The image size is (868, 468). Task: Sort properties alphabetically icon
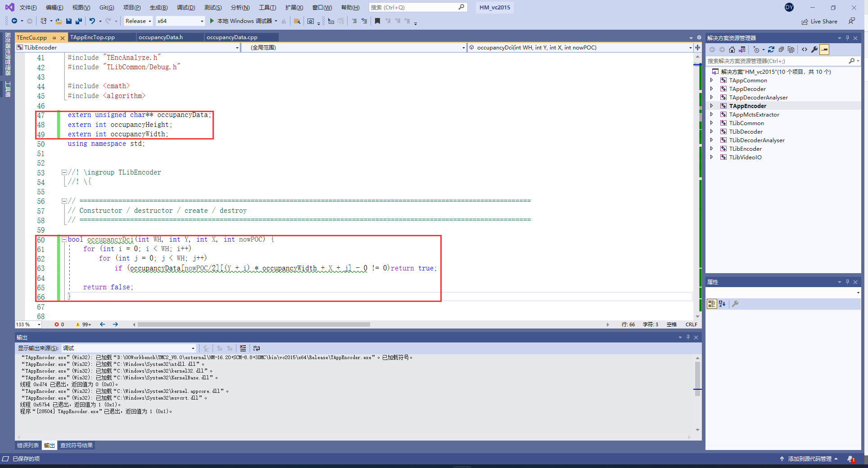[722, 304]
